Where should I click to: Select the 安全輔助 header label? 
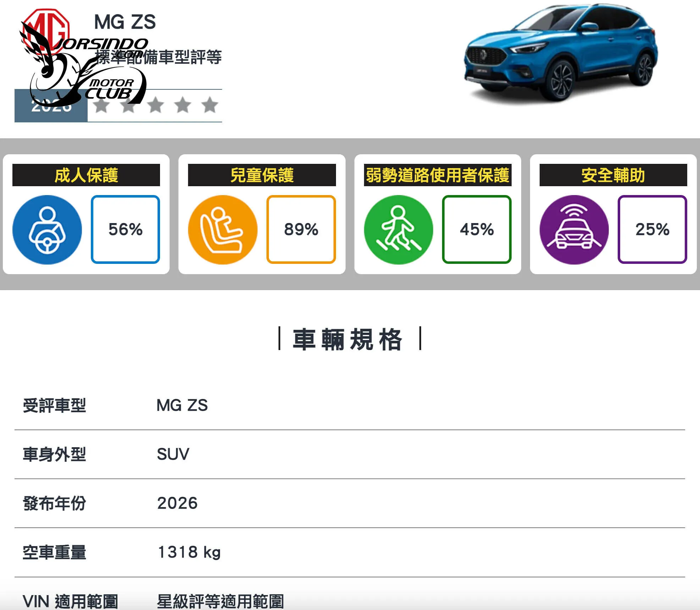tap(613, 175)
